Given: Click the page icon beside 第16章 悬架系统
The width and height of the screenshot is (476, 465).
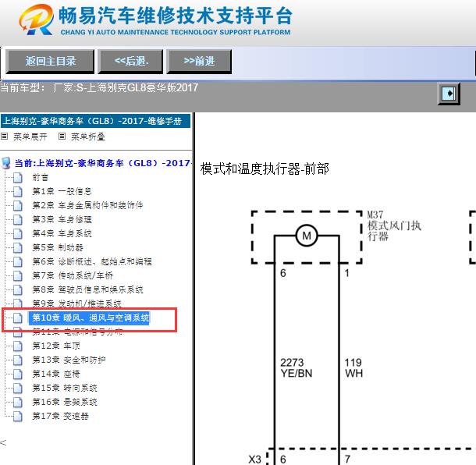Looking at the screenshot, I should pos(18,402).
